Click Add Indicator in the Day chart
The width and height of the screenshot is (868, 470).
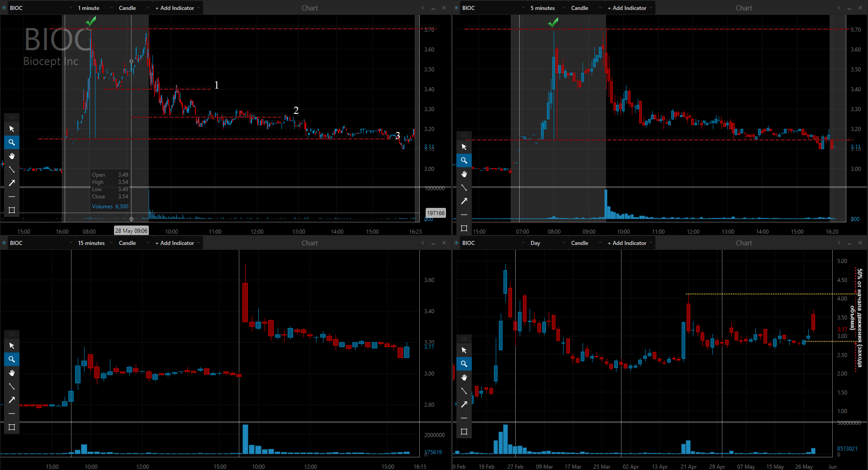(630, 243)
